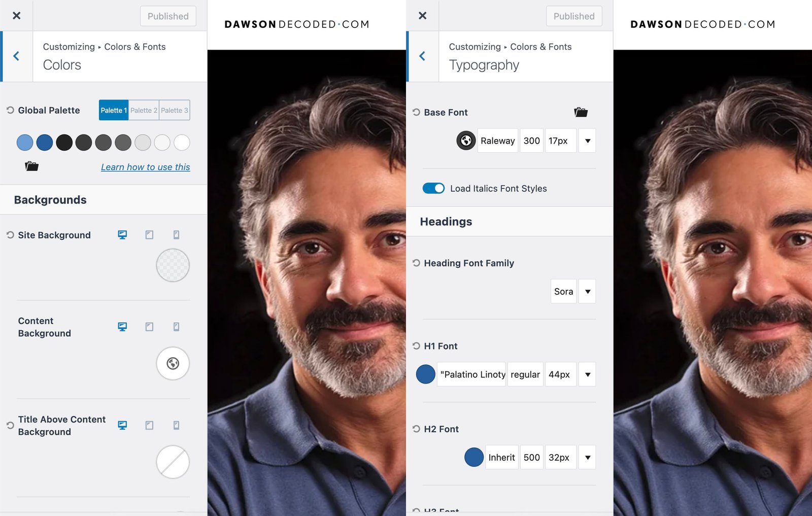Select desktop device icon for Site Background
The image size is (812, 516).
coord(122,235)
